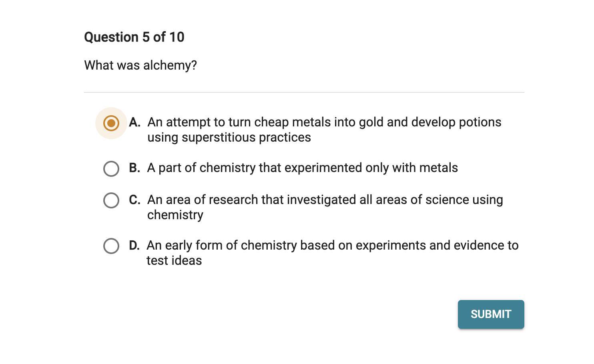Select the radio button for option B
Viewport: 594px width, 364px height.
click(x=111, y=169)
